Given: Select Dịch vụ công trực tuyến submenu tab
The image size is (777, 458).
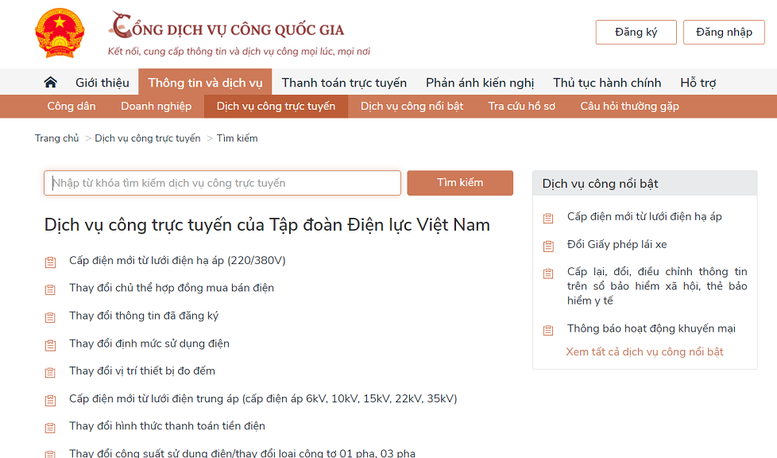Looking at the screenshot, I should click(x=276, y=106).
